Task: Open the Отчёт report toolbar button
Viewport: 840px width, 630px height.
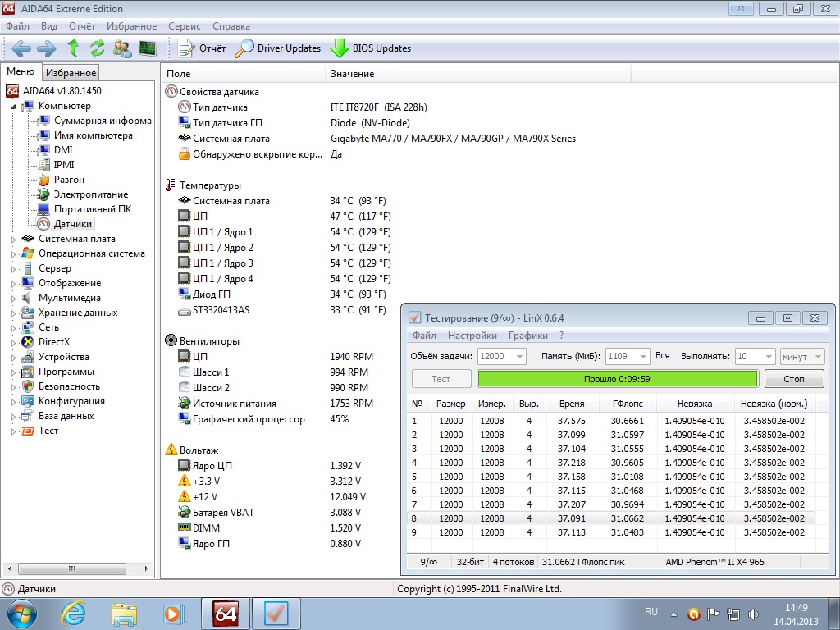Action: (x=202, y=48)
